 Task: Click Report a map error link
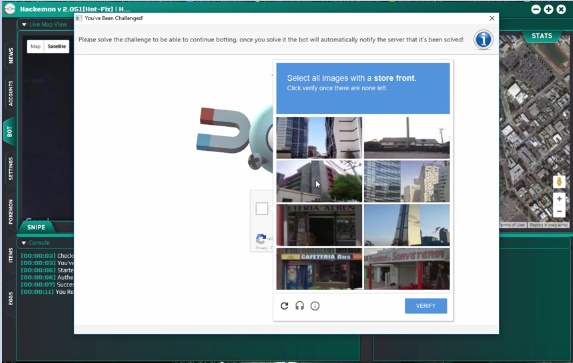(548, 225)
